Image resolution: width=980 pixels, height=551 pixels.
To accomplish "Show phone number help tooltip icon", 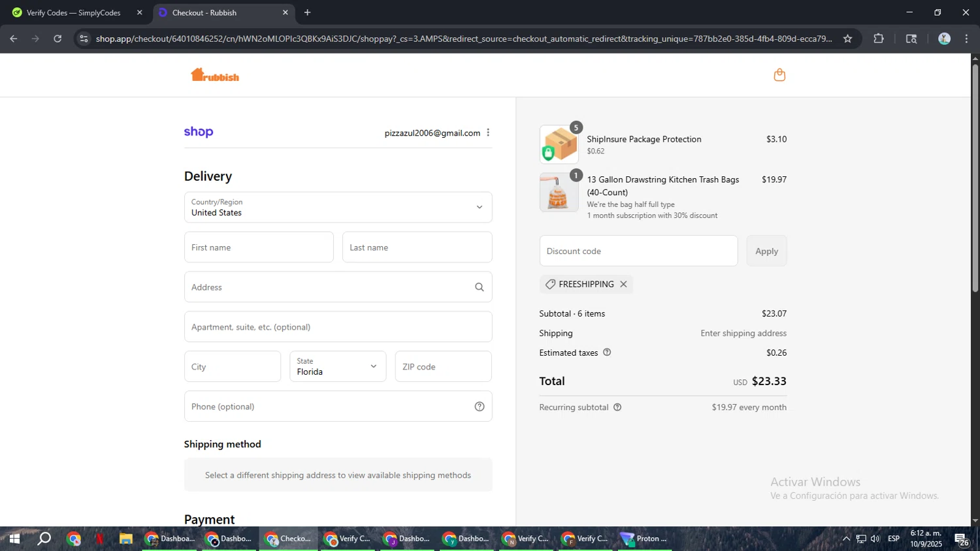I will (480, 407).
